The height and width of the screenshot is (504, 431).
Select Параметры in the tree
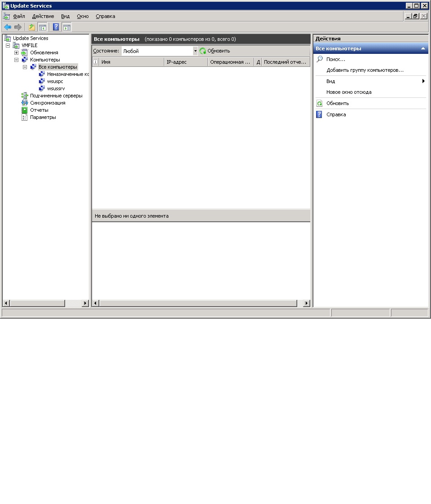point(43,117)
